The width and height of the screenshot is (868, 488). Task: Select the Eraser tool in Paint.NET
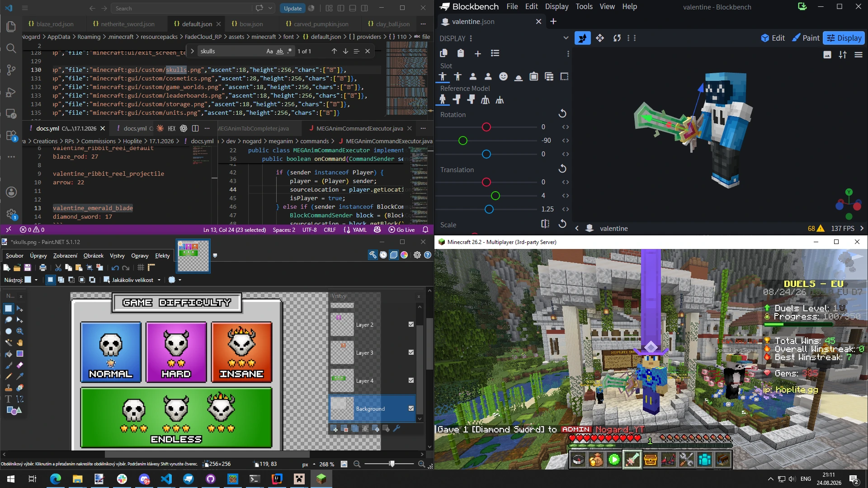click(20, 365)
